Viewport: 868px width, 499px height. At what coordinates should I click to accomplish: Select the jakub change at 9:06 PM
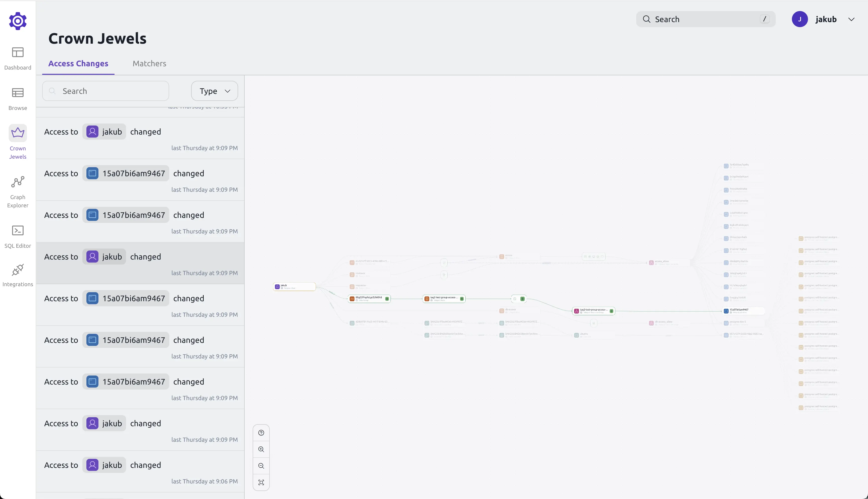(140, 471)
